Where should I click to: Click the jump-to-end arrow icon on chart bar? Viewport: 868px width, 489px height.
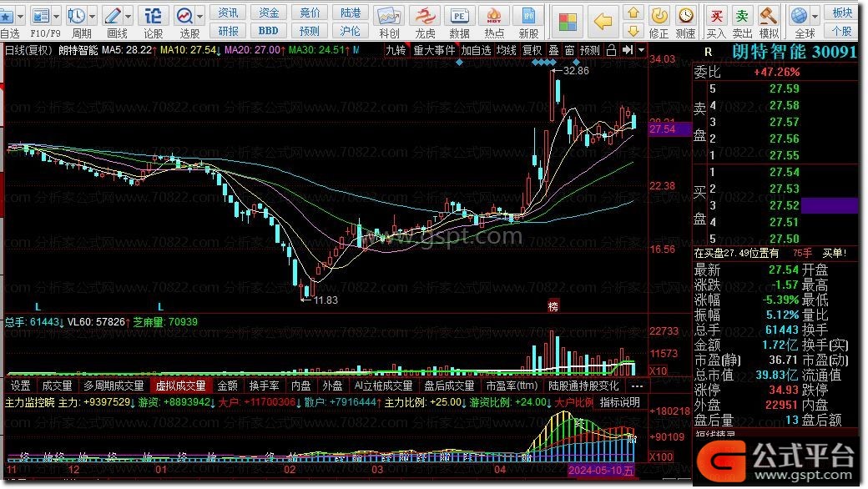[627, 50]
